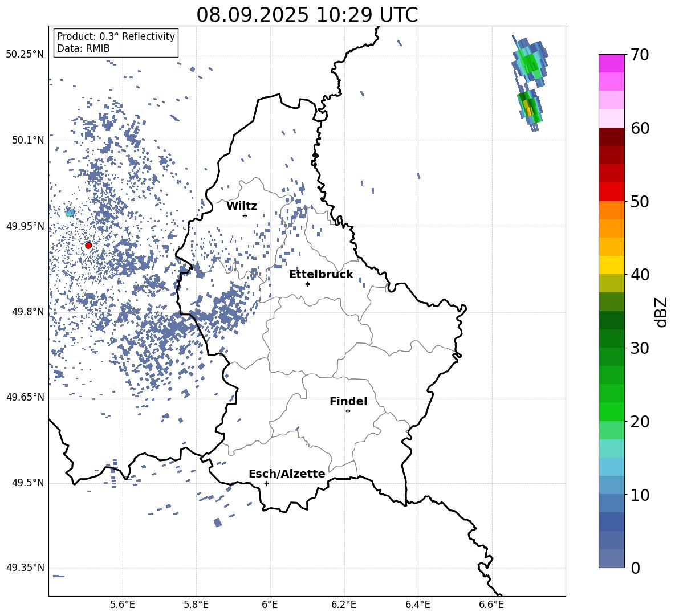Screen dimensions: 675x616
Task: Select the Findel city label
Action: coord(348,402)
